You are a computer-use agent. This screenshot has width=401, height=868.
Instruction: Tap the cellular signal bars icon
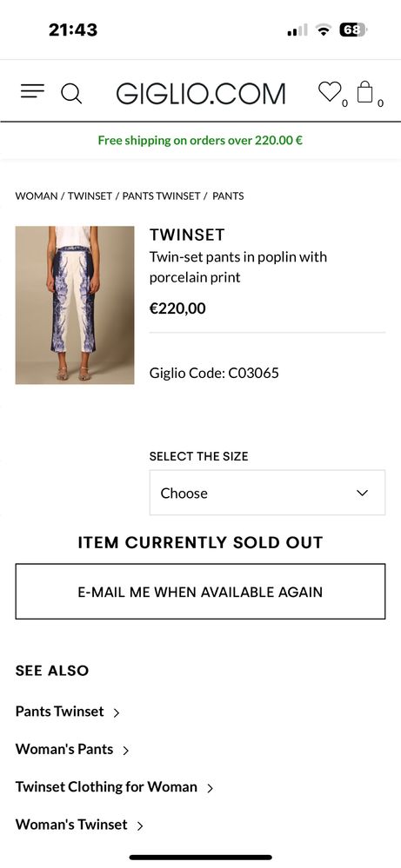[x=297, y=30]
